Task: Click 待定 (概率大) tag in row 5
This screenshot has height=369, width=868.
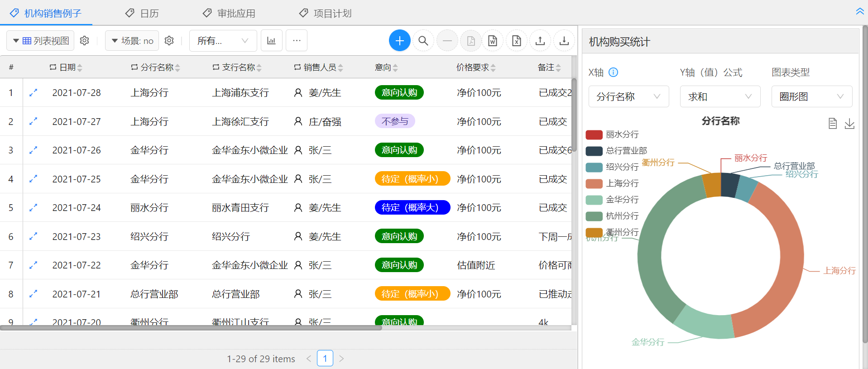Action: click(x=412, y=207)
